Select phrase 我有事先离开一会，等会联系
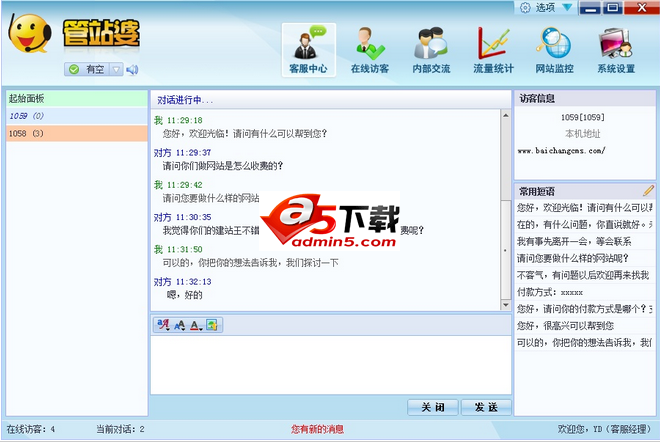The image size is (660, 443). (x=585, y=241)
